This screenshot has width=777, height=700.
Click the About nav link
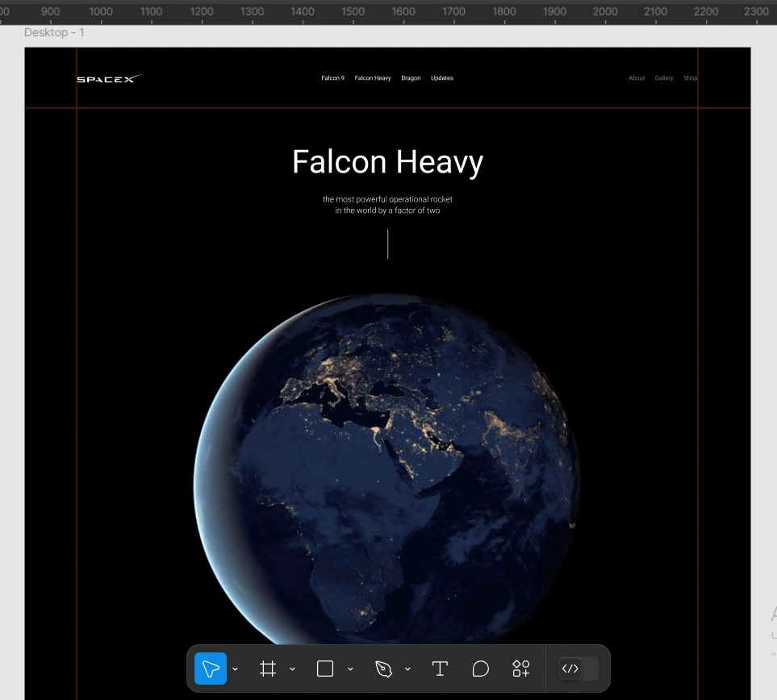[x=637, y=77]
